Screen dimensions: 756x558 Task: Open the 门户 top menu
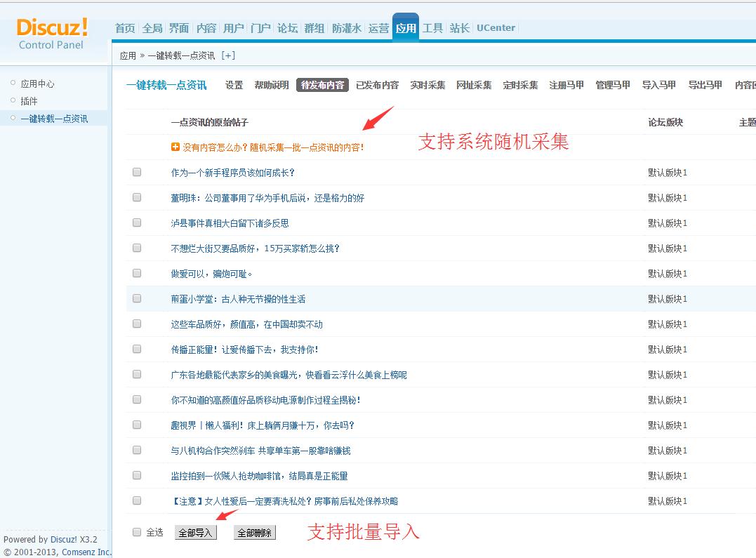pyautogui.click(x=260, y=28)
